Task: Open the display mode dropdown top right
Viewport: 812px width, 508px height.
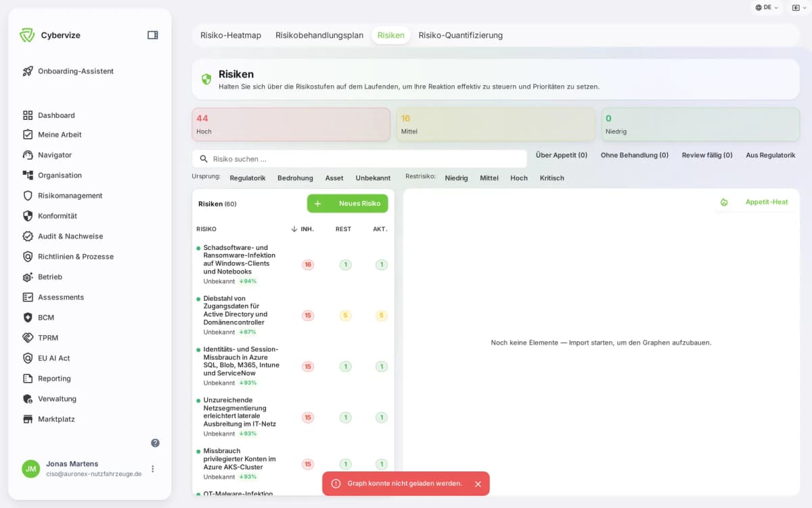Action: [x=798, y=7]
